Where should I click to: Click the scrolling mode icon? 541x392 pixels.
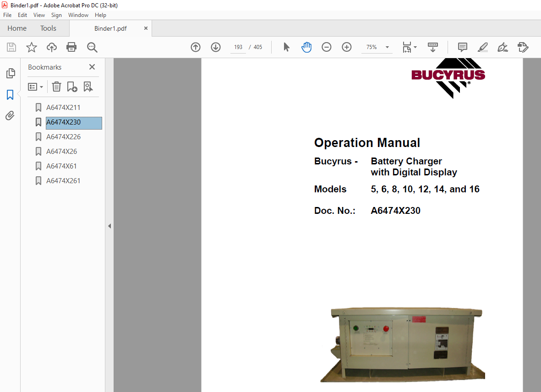(432, 47)
